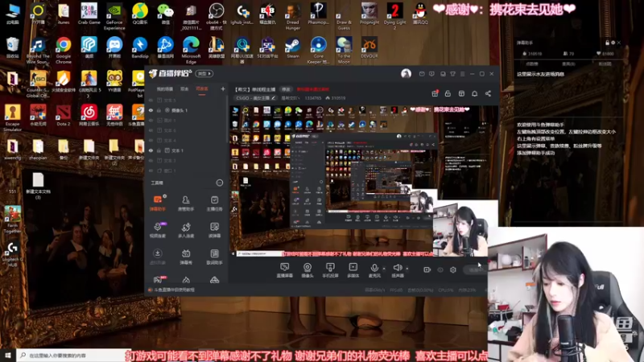
Task: Add a 摄像头 camera source
Action: [308, 270]
